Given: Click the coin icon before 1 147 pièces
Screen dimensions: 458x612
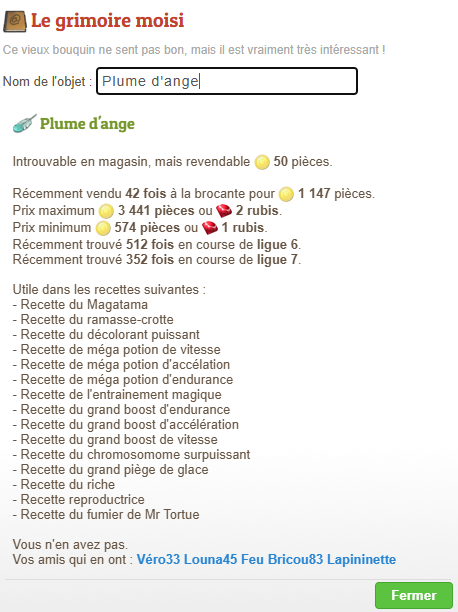Looking at the screenshot, I should 286,194.
